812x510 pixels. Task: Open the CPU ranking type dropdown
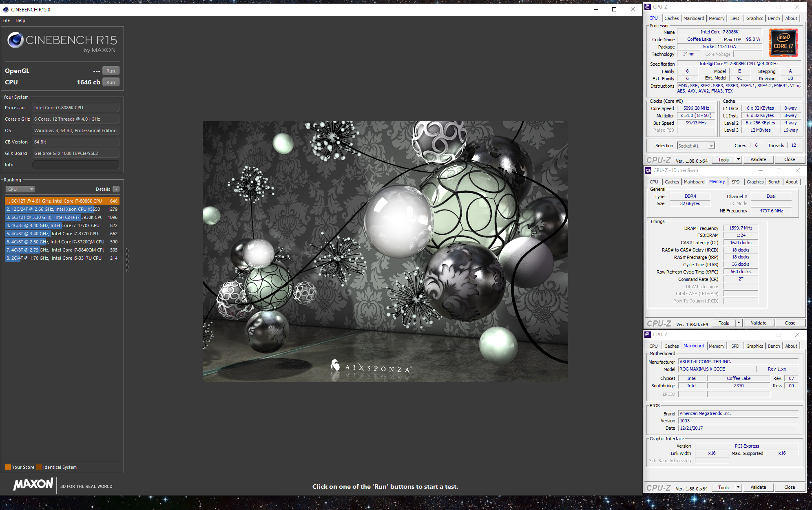20,189
